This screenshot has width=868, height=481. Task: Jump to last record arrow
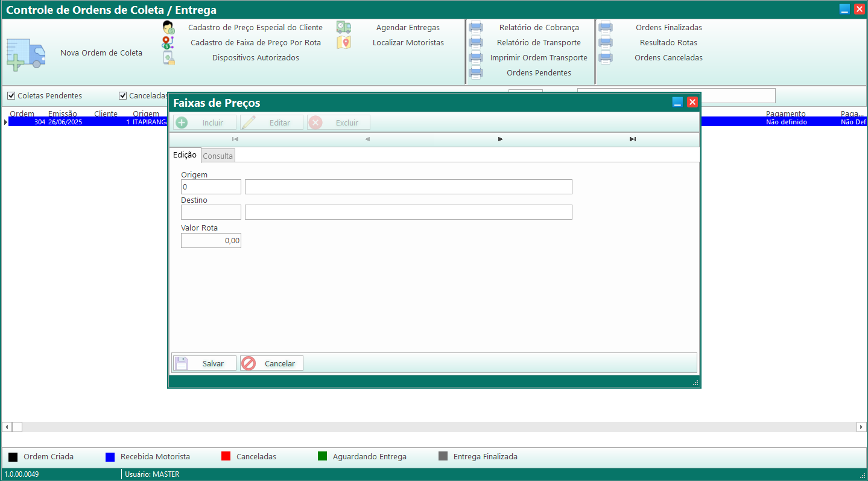(x=632, y=139)
